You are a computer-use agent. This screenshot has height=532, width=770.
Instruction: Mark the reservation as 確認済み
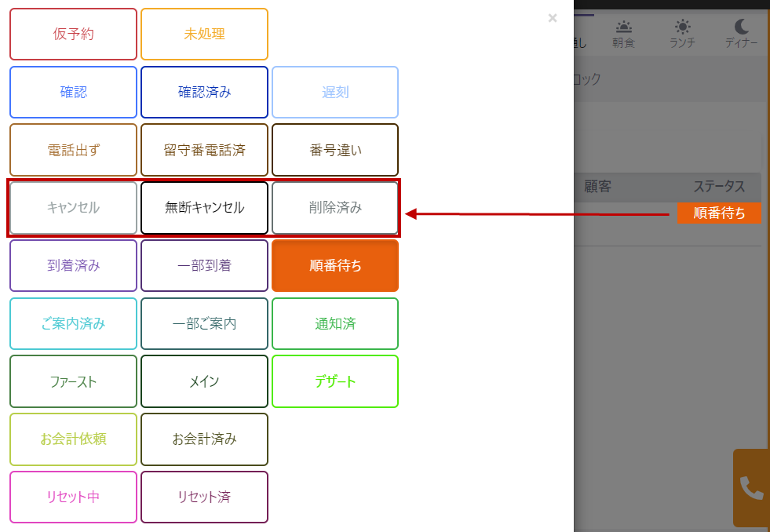click(x=204, y=92)
